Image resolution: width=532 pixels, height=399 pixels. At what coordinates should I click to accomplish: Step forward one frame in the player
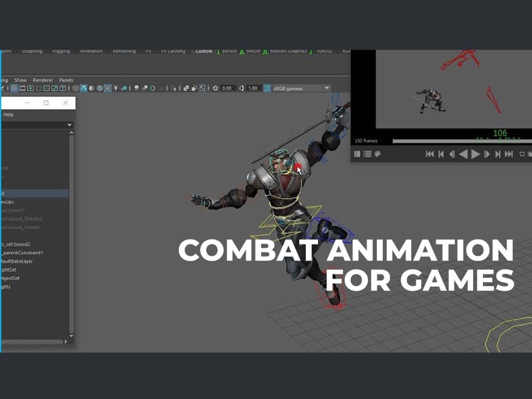coord(487,154)
